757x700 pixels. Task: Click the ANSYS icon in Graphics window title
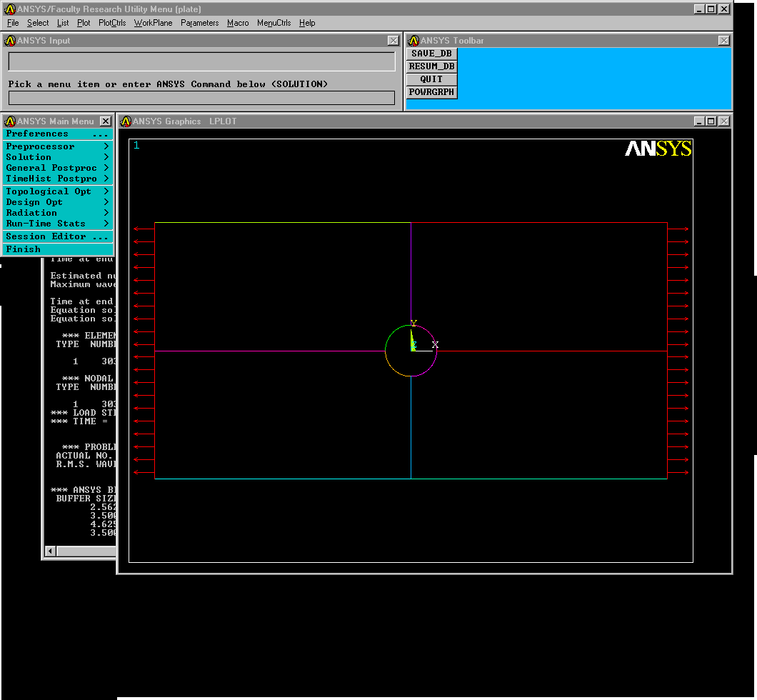(126, 121)
